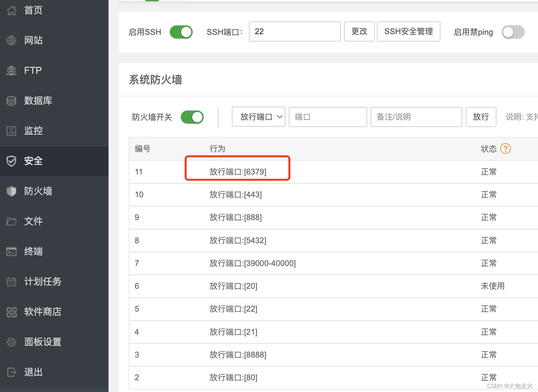
Task: Open 计划任务 in the sidebar
Action: pyautogui.click(x=43, y=282)
